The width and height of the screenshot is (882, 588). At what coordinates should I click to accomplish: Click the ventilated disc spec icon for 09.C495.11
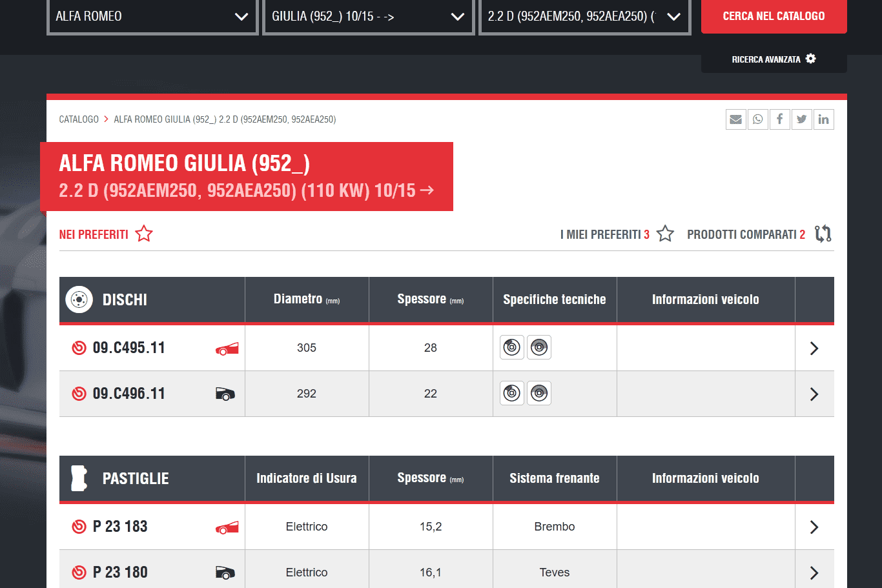[x=512, y=347]
